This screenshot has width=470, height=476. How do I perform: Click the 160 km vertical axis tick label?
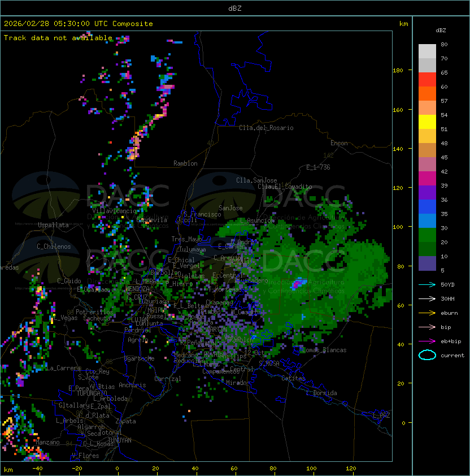398,110
